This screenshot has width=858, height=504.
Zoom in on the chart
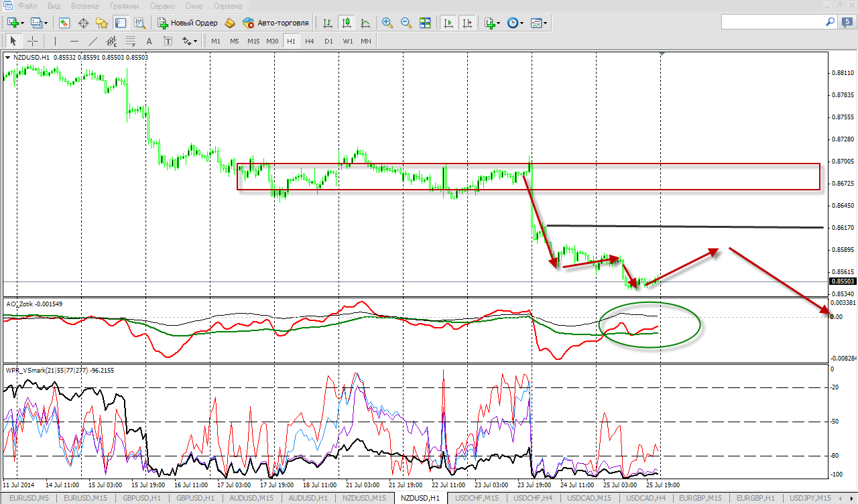tap(387, 23)
